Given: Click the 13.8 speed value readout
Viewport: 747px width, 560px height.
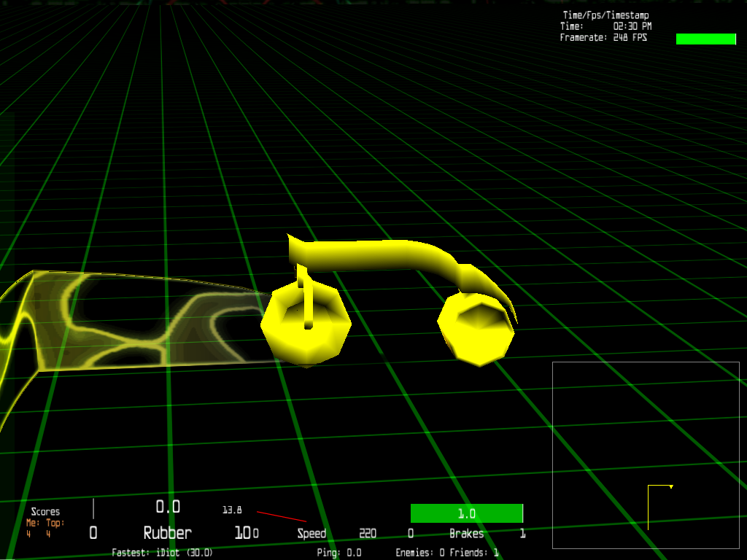Looking at the screenshot, I should pyautogui.click(x=232, y=510).
